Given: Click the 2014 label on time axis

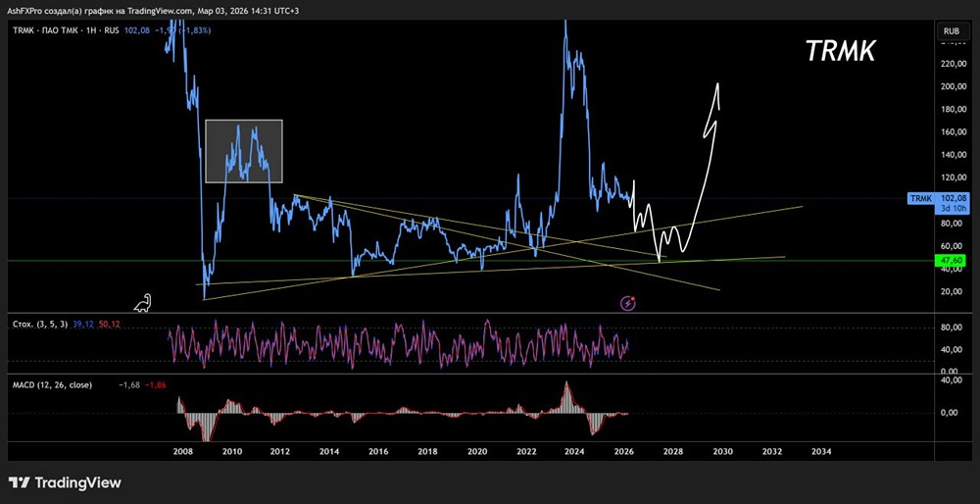Looking at the screenshot, I should [329, 451].
